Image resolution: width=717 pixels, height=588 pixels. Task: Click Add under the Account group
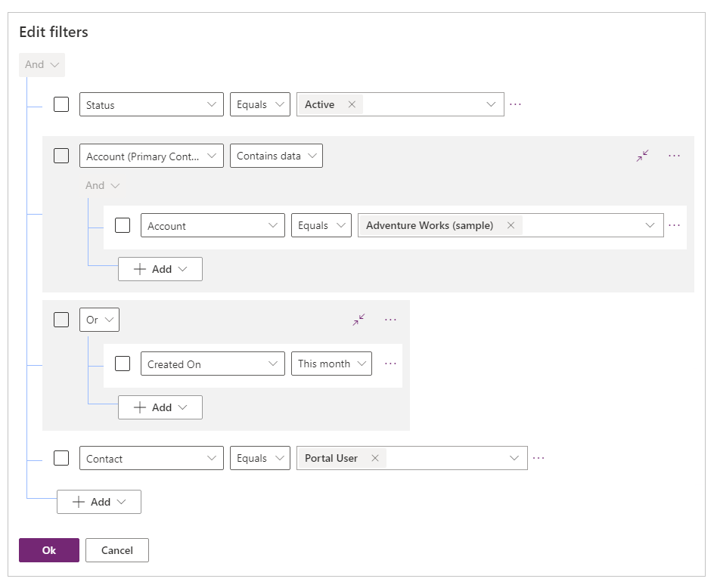[x=160, y=269]
